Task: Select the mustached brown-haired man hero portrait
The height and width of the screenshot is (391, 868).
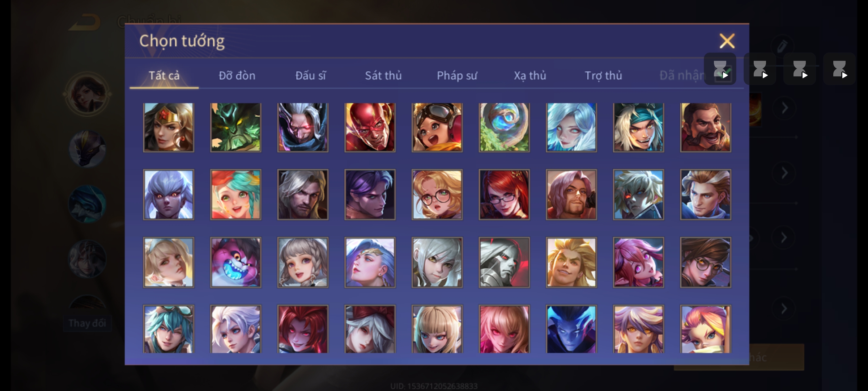Action: point(705,127)
